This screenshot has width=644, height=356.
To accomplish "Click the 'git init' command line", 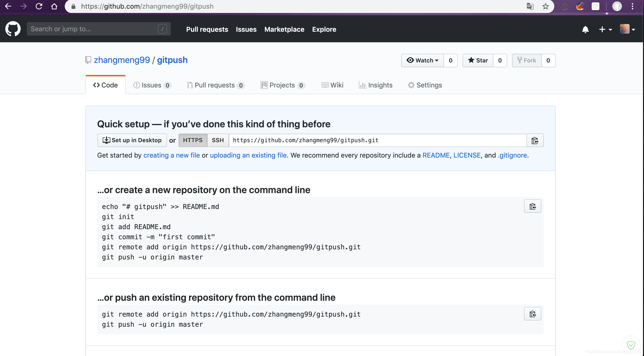I will coord(118,216).
